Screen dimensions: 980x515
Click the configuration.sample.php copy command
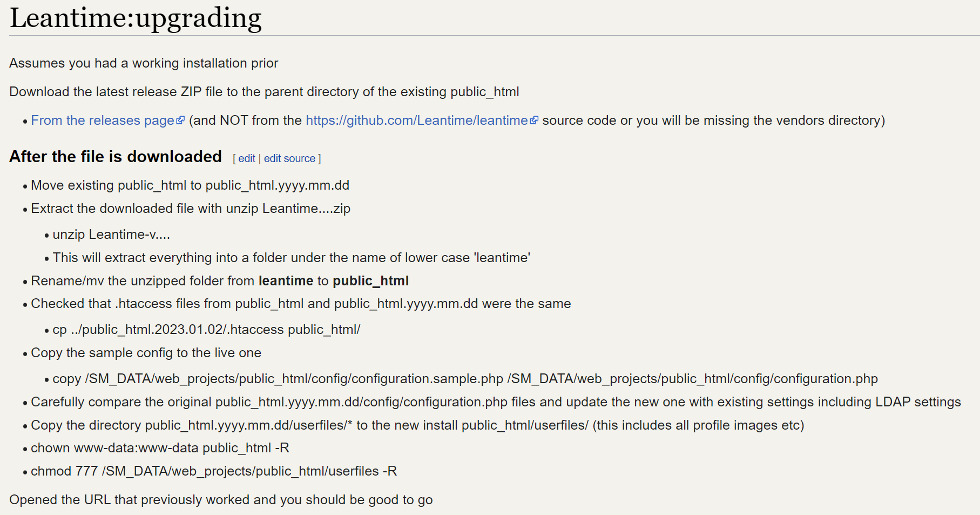coord(464,379)
